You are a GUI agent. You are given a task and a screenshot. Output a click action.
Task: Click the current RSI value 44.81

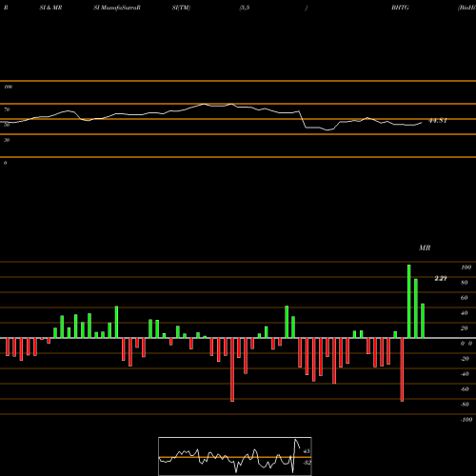(438, 121)
